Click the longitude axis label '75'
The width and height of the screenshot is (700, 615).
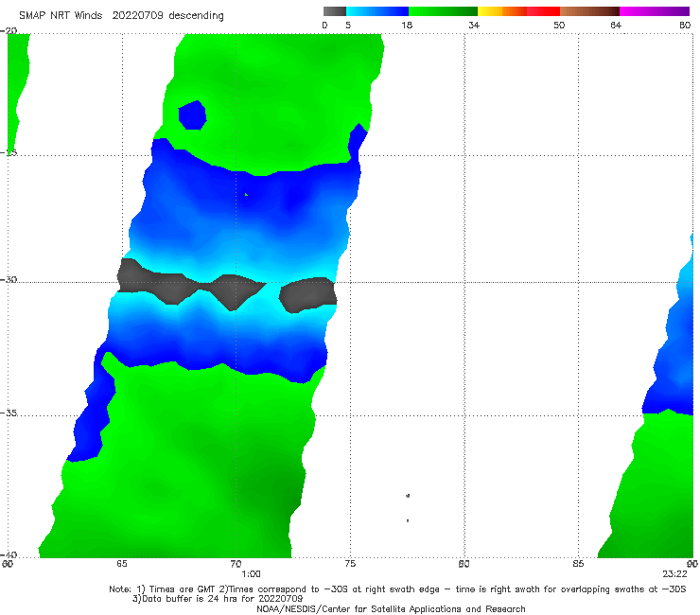[x=350, y=564]
